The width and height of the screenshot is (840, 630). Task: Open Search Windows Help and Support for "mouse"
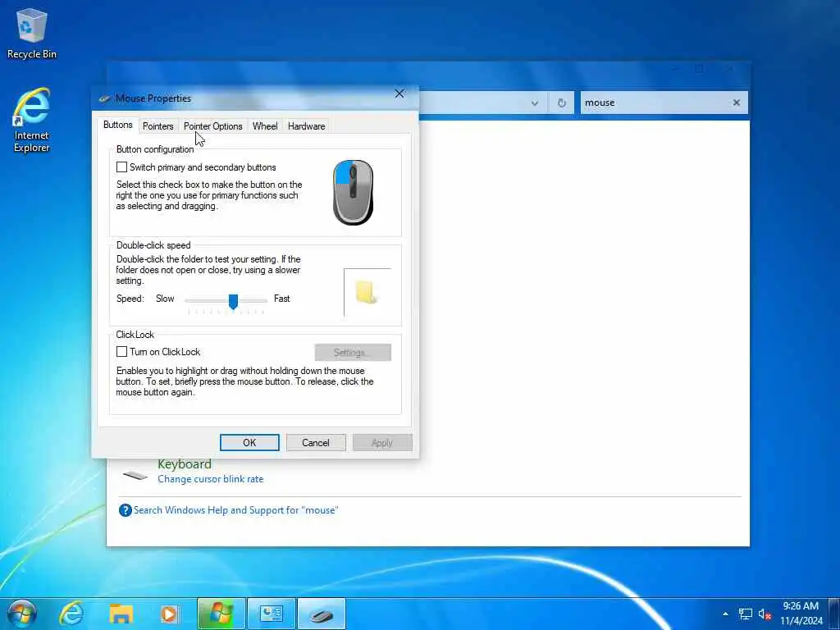click(x=235, y=510)
